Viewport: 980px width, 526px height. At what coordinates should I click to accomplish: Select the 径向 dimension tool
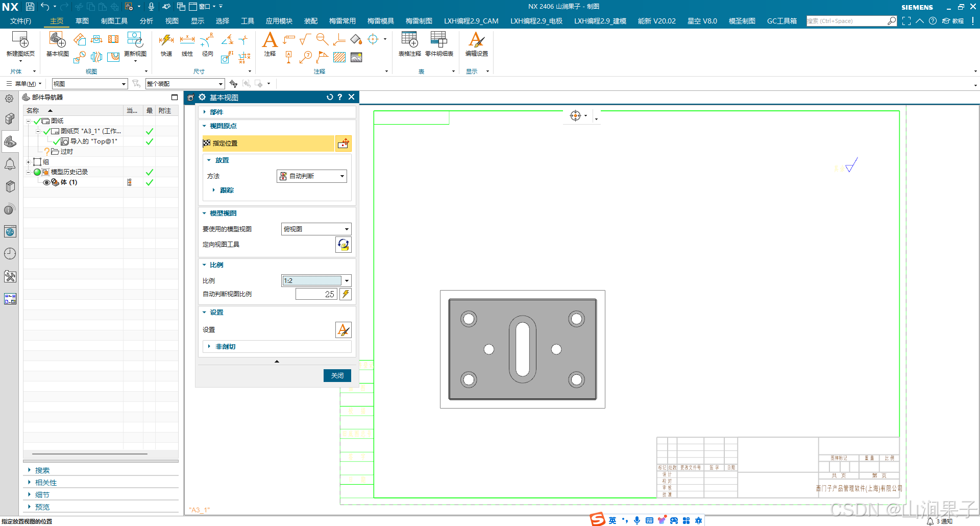[207, 40]
